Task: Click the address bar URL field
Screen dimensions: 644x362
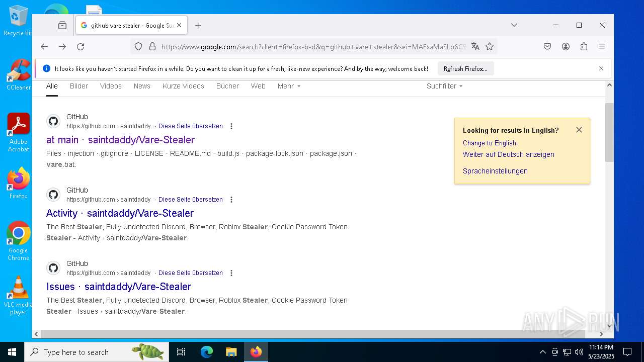Action: pos(313,47)
